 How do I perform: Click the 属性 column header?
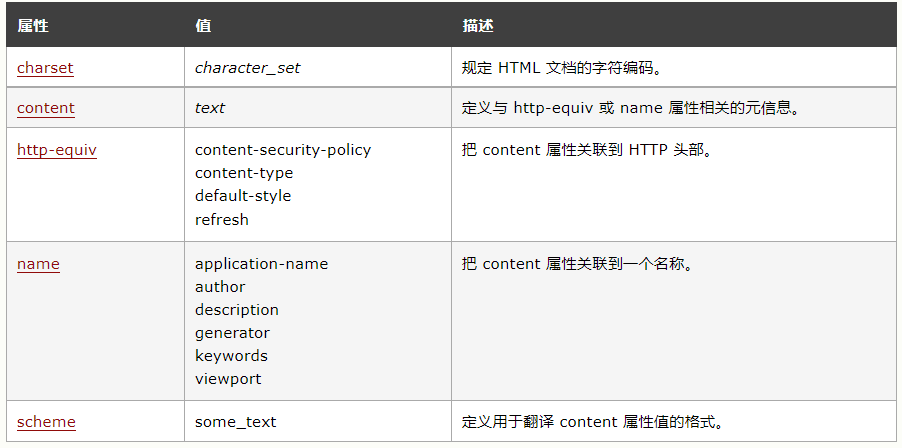tap(33, 26)
